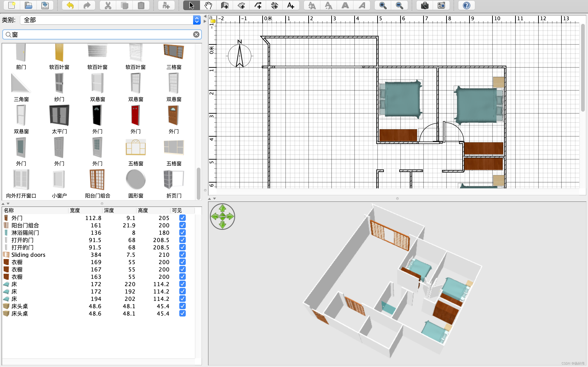Viewport: 588px width, 367px height.
Task: Open the Help question mark icon
Action: pyautogui.click(x=466, y=5)
